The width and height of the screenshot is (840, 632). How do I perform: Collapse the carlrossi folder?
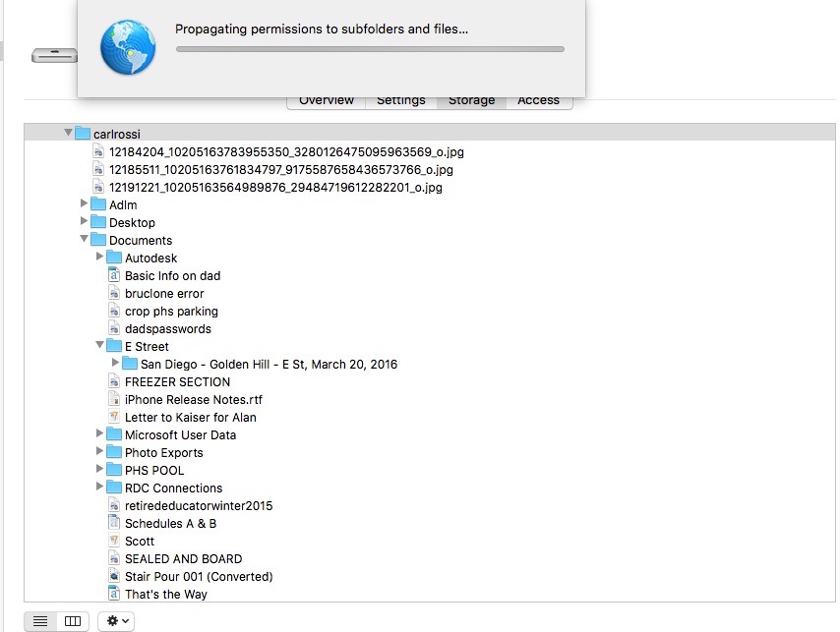pyautogui.click(x=68, y=132)
